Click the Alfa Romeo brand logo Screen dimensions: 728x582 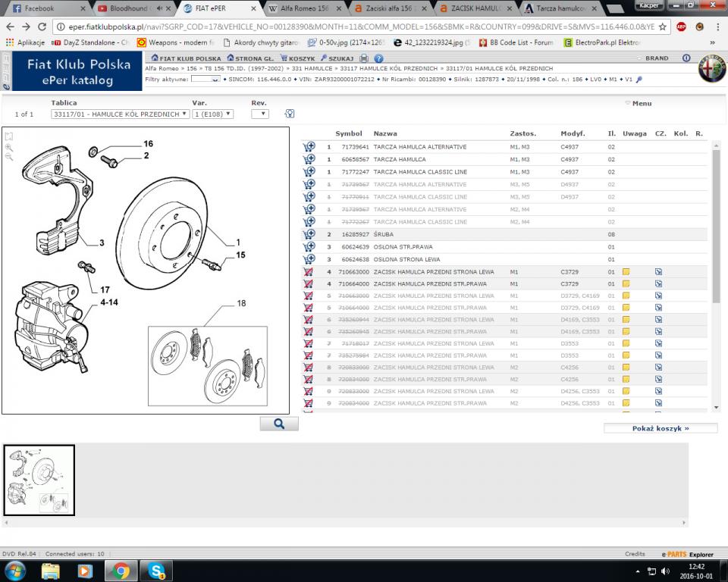711,69
